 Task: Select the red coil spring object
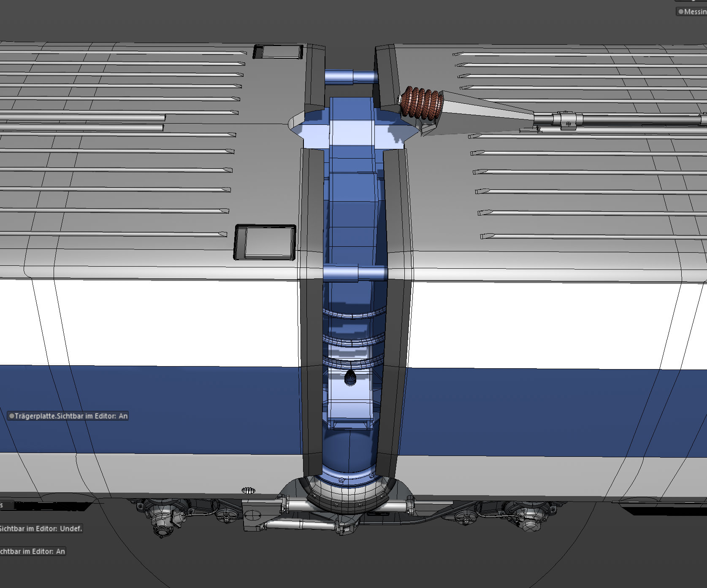[x=422, y=102]
